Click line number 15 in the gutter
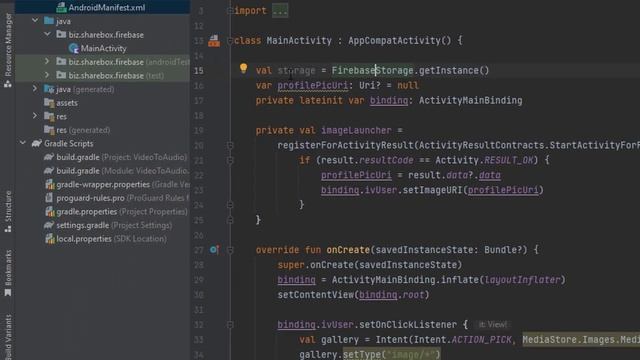Image resolution: width=640 pixels, height=360 pixels. click(198, 71)
